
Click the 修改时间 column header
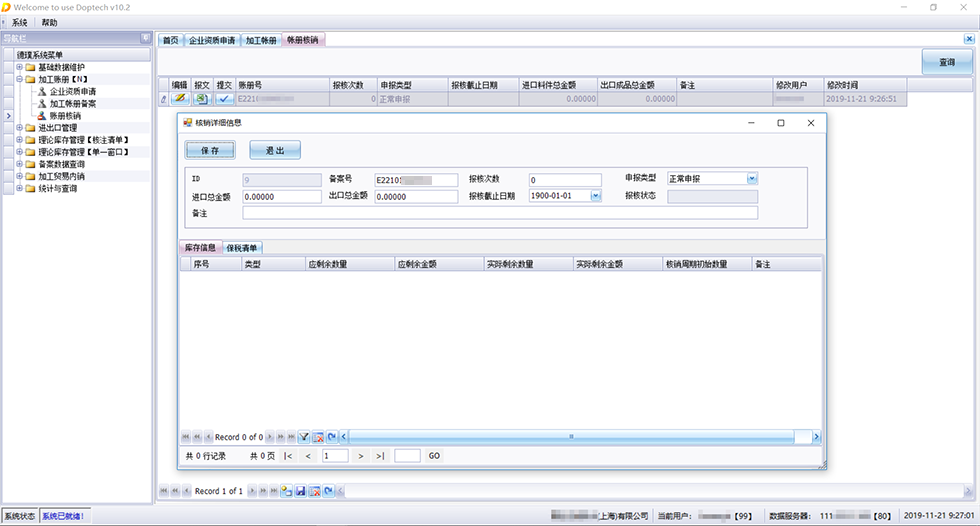tap(864, 85)
